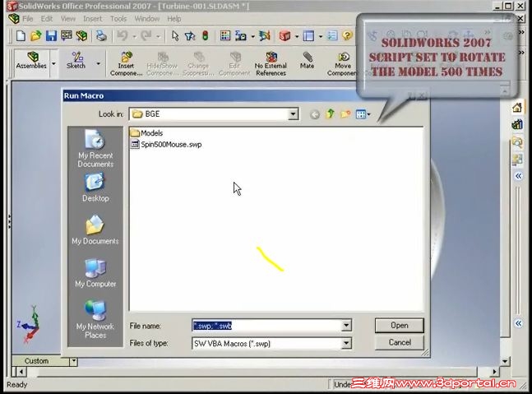Open the Tools menu
Viewport: 532px width, 394px height.
(118, 19)
